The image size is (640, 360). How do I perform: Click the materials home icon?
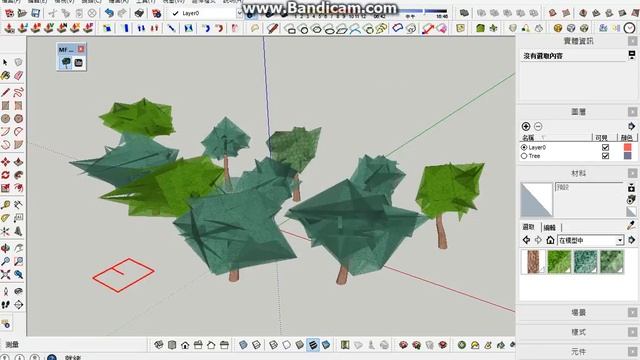[x=550, y=240]
